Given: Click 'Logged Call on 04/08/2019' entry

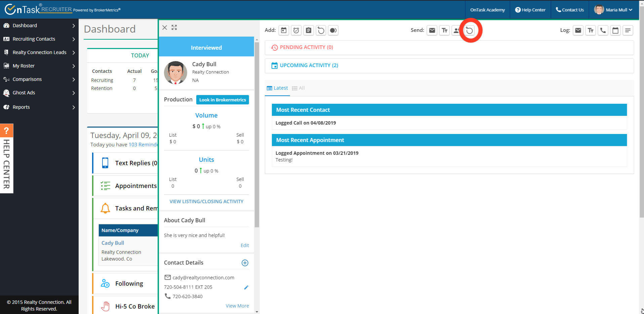Looking at the screenshot, I should point(306,123).
